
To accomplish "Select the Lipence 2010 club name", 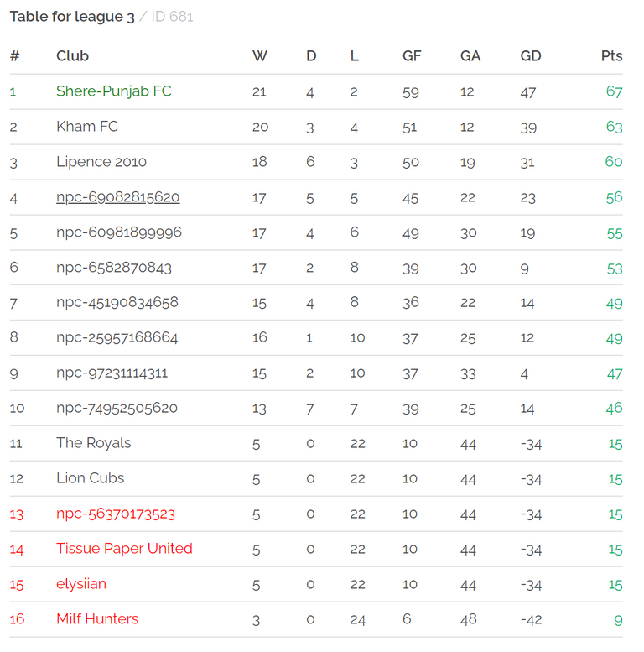I will coord(101,162).
